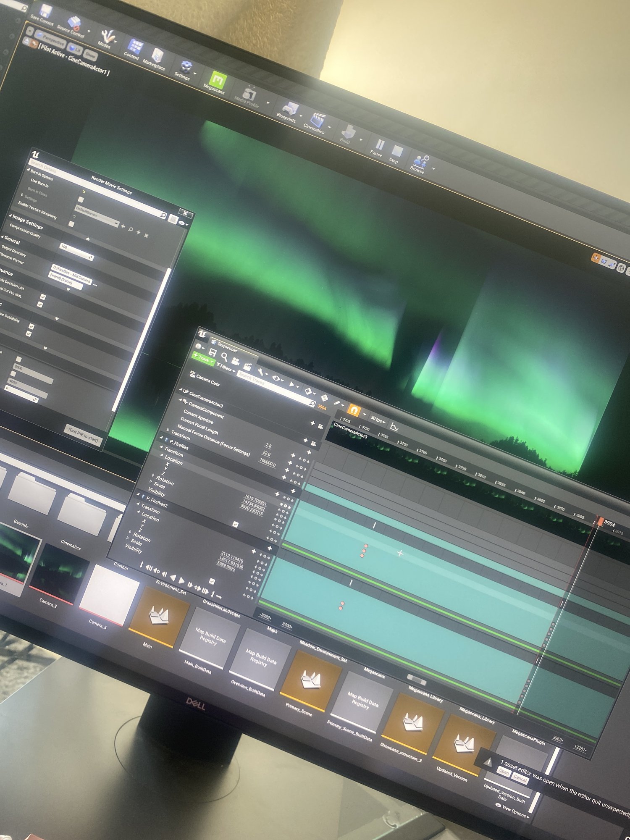Open the Lit view mode menu
The height and width of the screenshot is (840, 630).
(76, 48)
